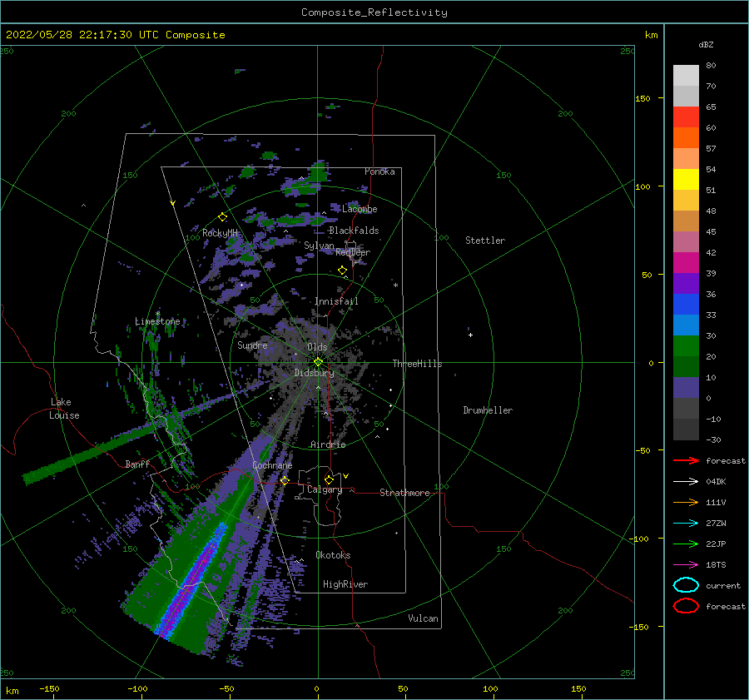This screenshot has width=749, height=700.
Task: Click the Olds town label
Action: coord(317,347)
